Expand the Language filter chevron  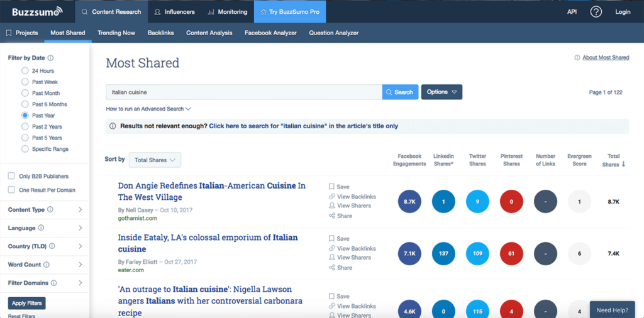pyautogui.click(x=80, y=228)
